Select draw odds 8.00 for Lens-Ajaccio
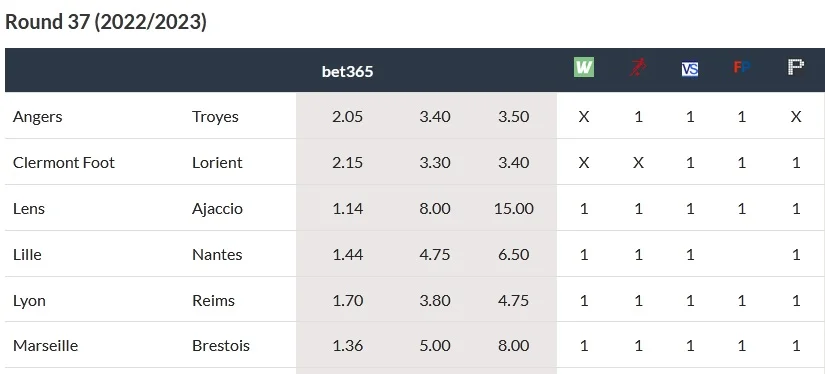This screenshot has height=374, width=825. pos(435,209)
